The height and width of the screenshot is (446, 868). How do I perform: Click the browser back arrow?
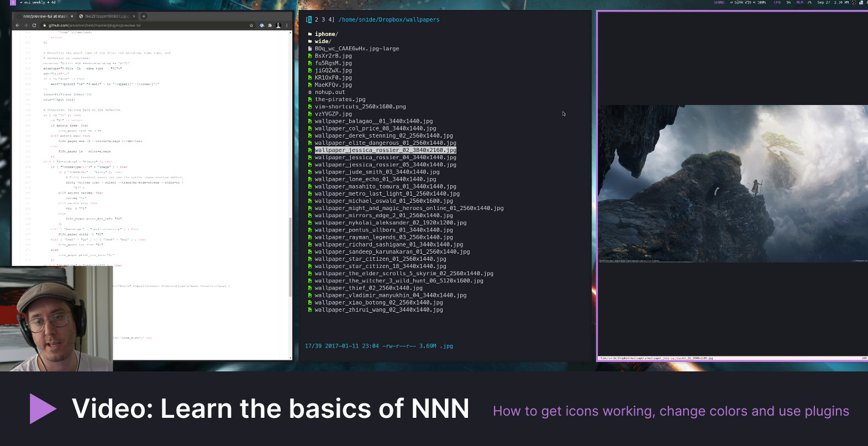click(x=17, y=25)
